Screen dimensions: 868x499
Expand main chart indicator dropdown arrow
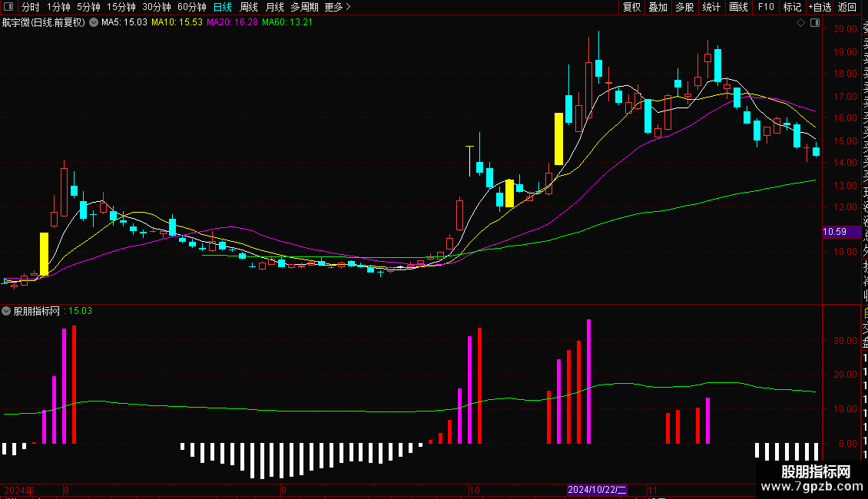point(94,22)
